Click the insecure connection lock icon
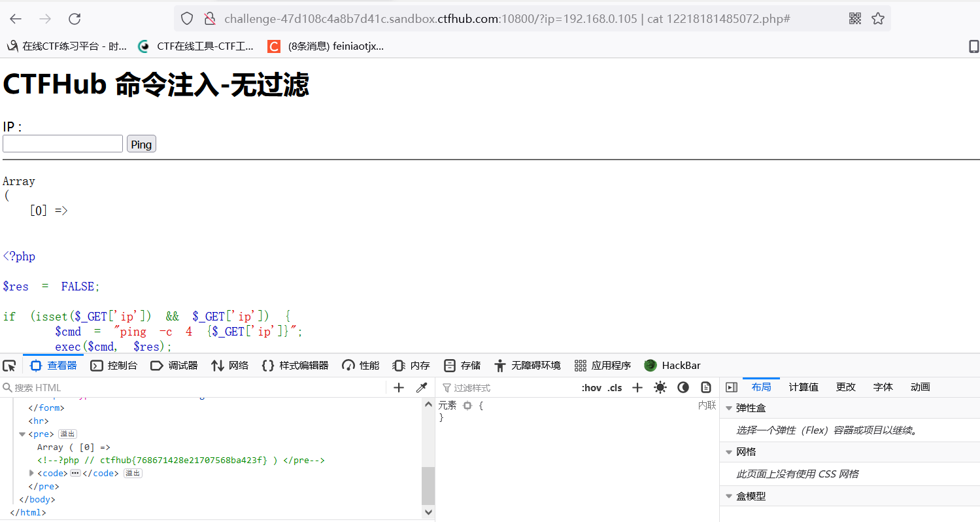Image resolution: width=980 pixels, height=522 pixels. click(x=209, y=19)
